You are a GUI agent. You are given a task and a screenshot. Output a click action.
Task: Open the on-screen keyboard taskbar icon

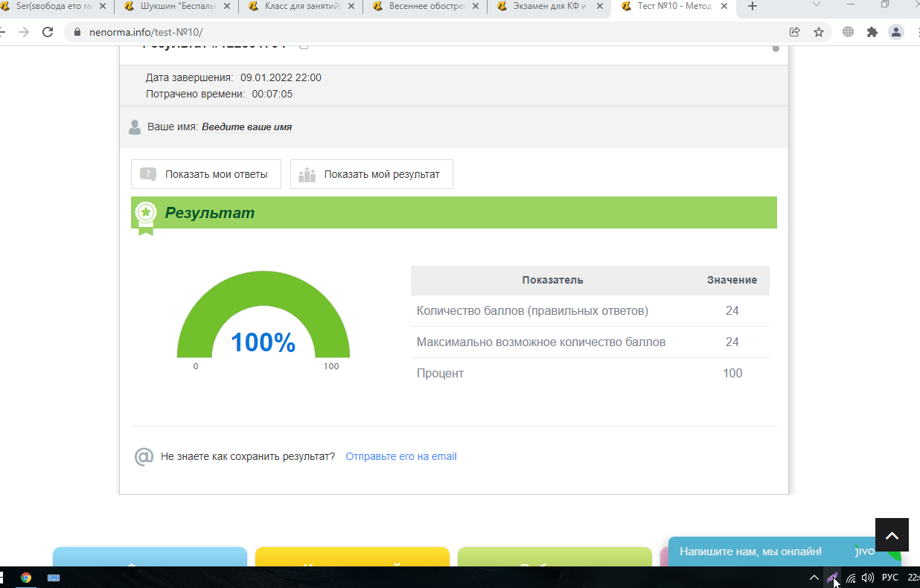(54, 578)
